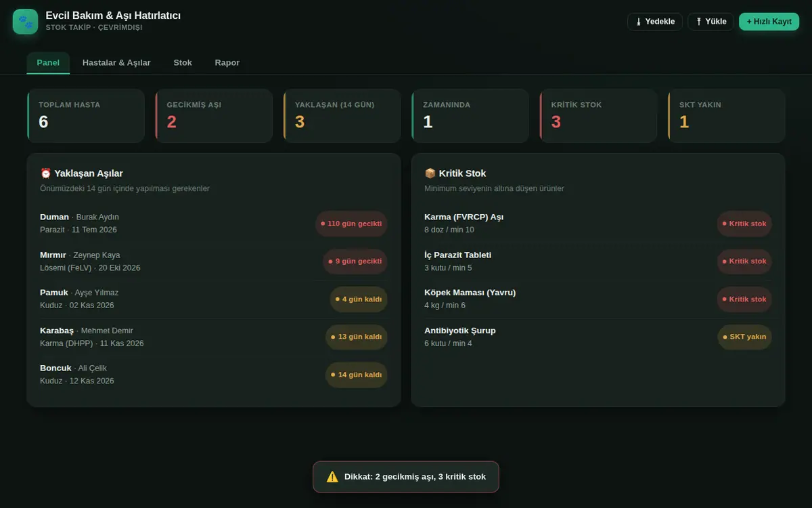This screenshot has width=812, height=508.
Task: Click the alarm clock icon beside Yaklaşan Aşılar
Action: [46, 173]
